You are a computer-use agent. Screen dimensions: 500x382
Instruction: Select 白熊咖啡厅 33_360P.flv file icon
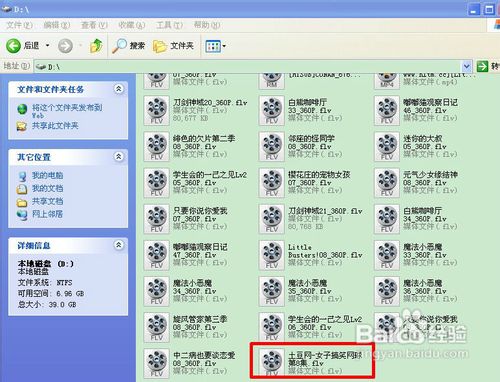click(272, 110)
